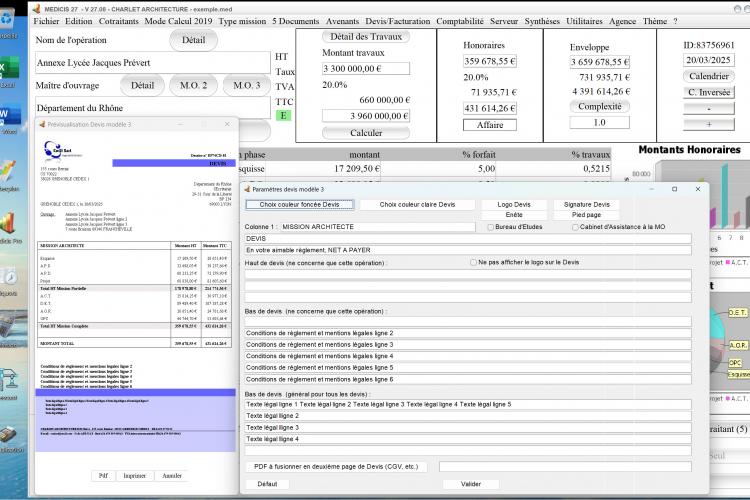Open the Thème menu

point(655,21)
